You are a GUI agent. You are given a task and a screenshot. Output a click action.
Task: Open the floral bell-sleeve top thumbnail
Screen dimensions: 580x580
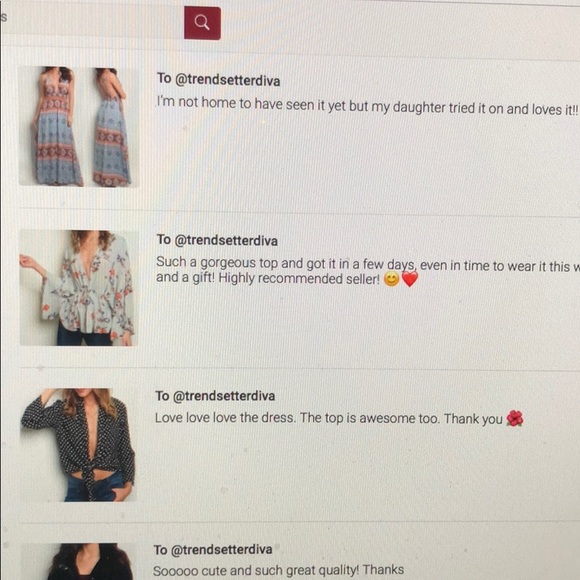78,288
